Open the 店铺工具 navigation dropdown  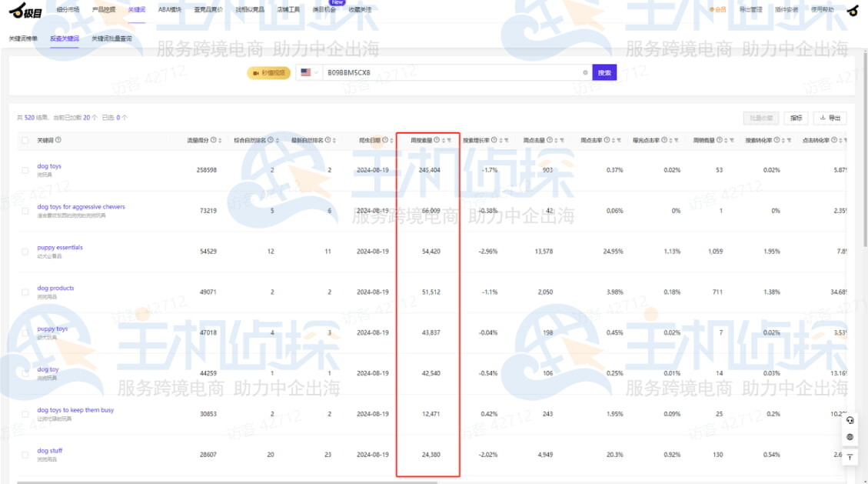[x=288, y=10]
